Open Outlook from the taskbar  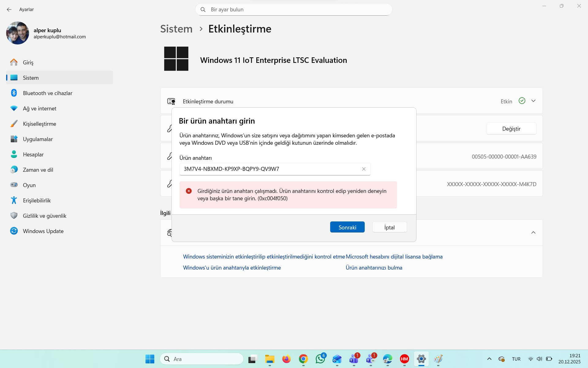[337, 359]
